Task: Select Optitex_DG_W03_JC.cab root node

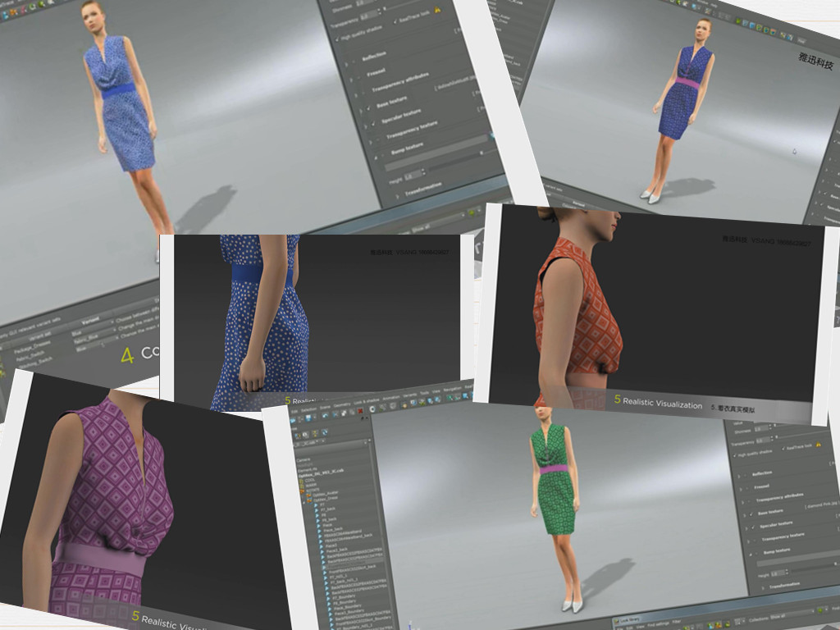Action: point(321,472)
